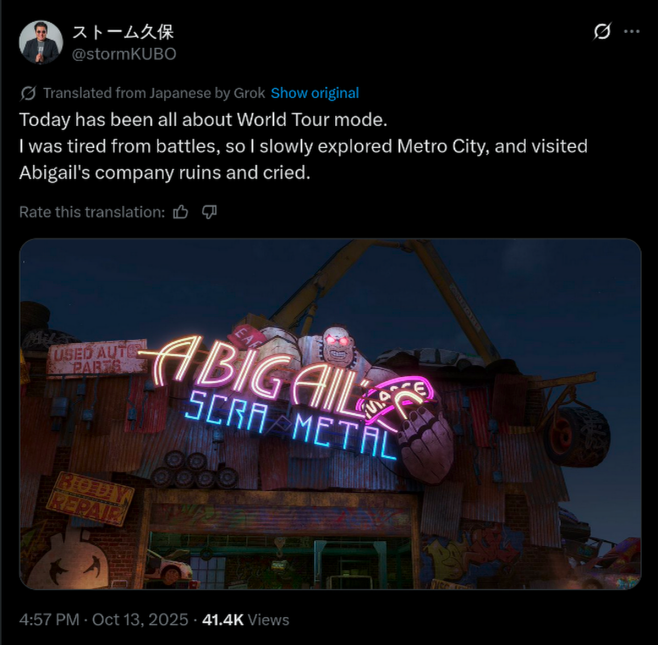Click the 4:57 PM post time
The image size is (658, 645).
click(x=50, y=620)
